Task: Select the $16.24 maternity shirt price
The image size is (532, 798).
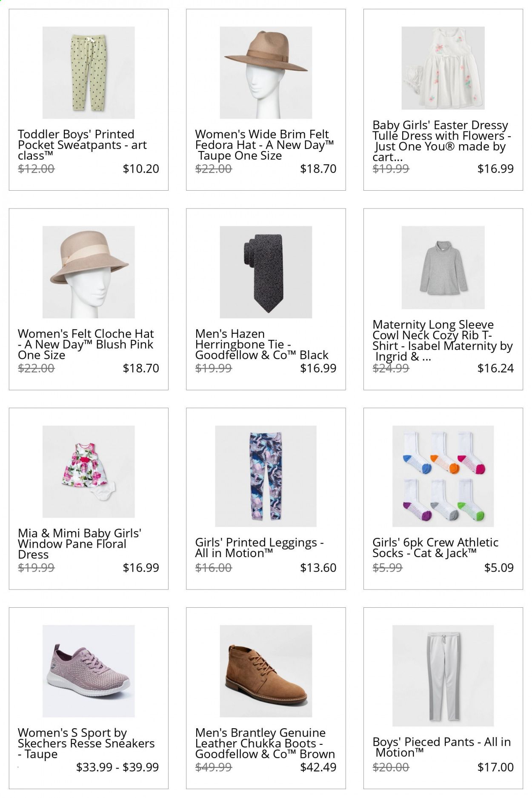Action: (495, 368)
